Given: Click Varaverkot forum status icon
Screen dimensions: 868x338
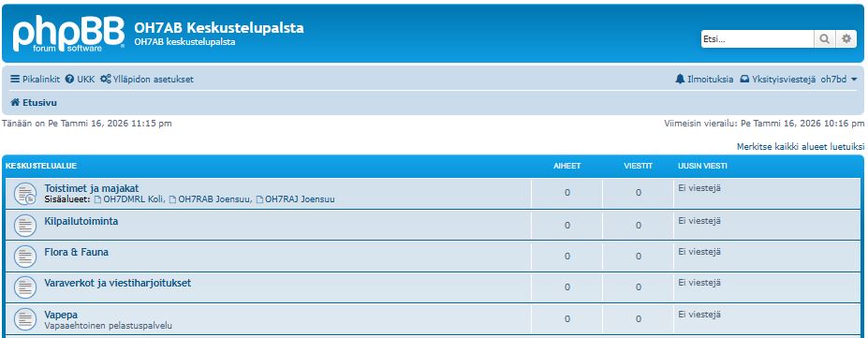Looking at the screenshot, I should point(25,287).
